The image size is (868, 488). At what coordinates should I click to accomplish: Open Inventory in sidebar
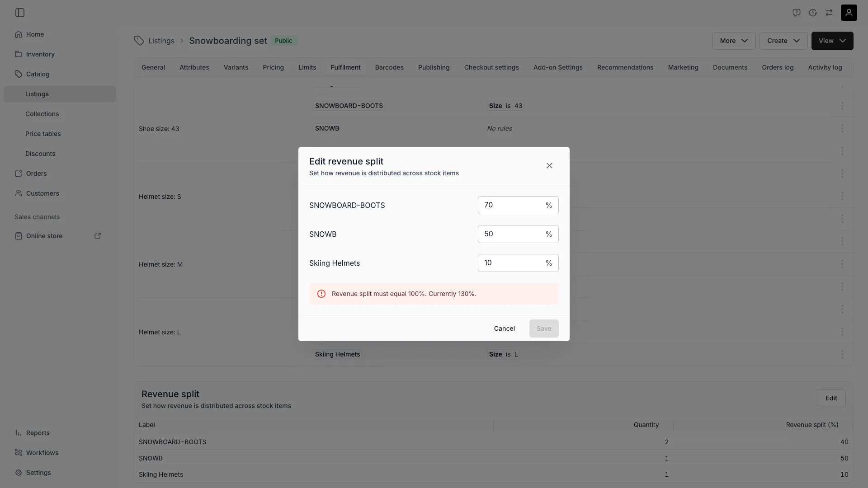click(59, 54)
